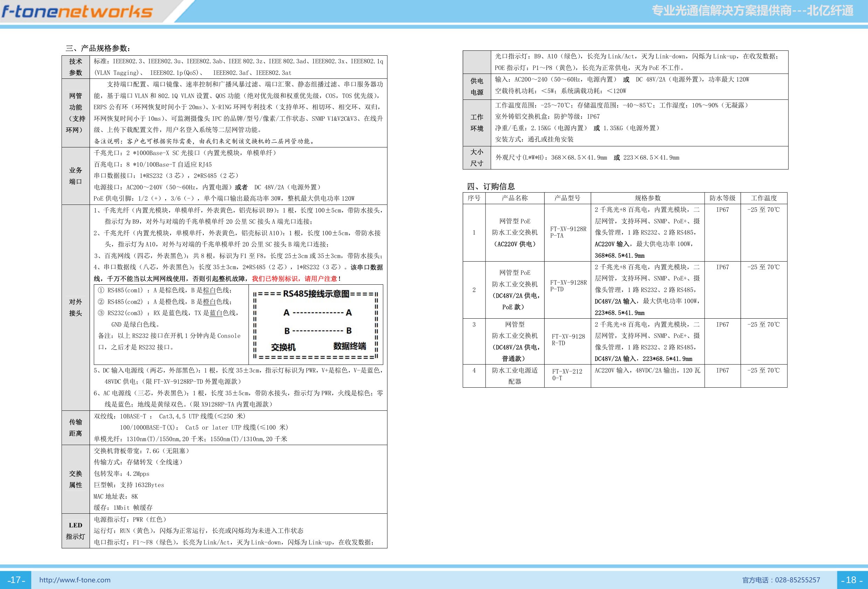
Task: Click the 四、订购信息 section heading
Action: 490,187
